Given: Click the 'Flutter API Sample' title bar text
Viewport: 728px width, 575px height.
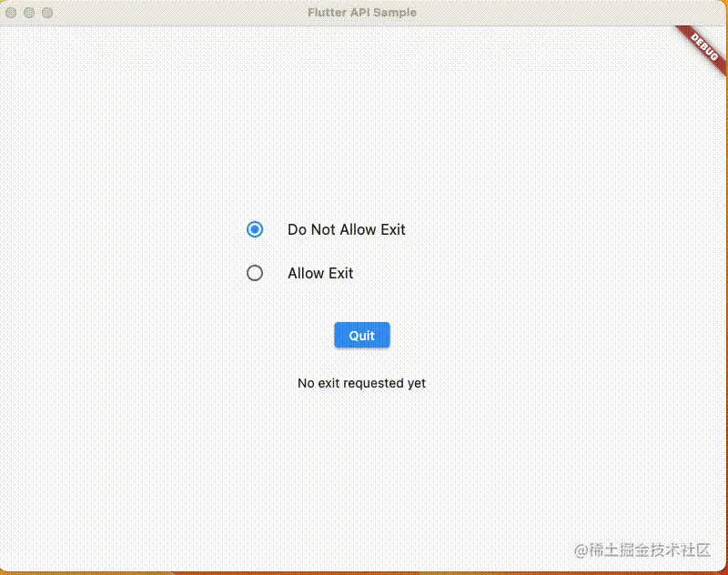Looking at the screenshot, I should tap(362, 13).
